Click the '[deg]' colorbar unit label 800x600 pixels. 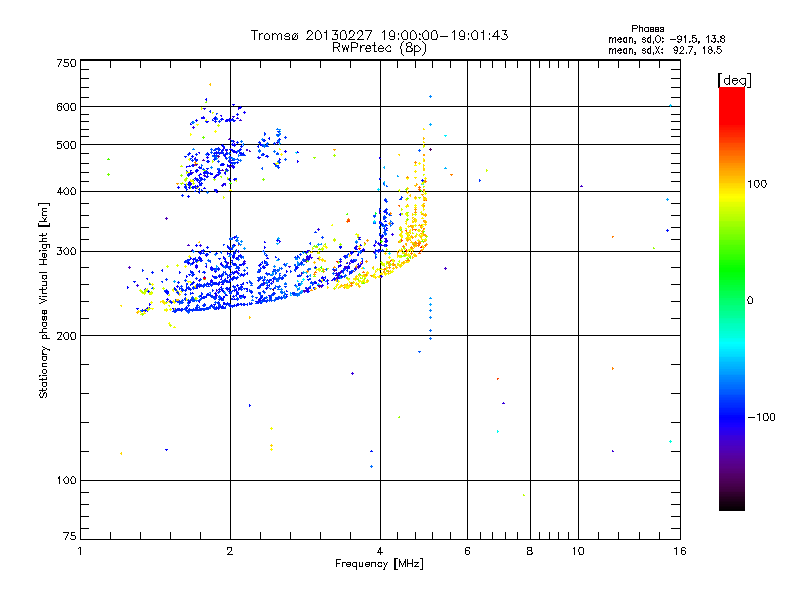tap(734, 80)
